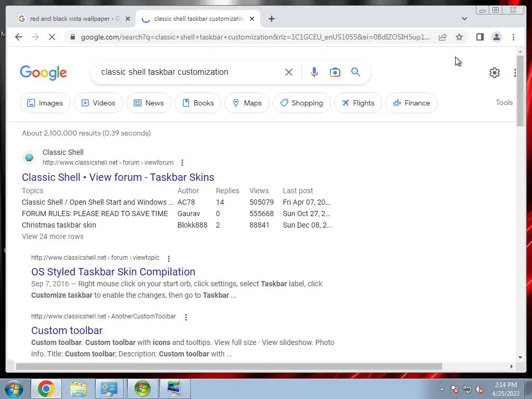
Task: Expand View 24 more rows
Action: [52, 236]
